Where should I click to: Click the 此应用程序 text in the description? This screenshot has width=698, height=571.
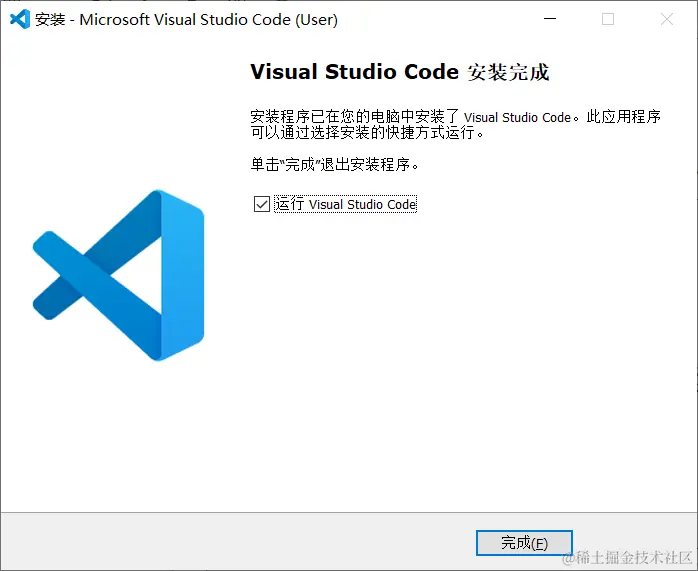click(623, 117)
